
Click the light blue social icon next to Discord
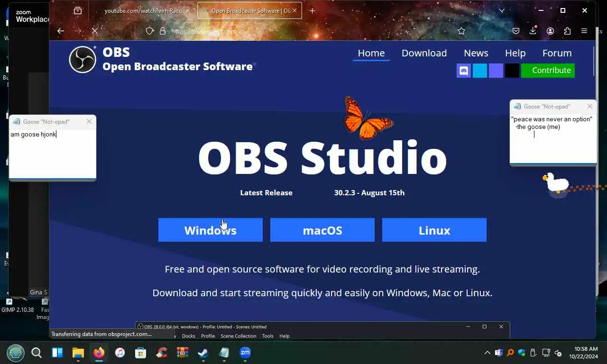pyautogui.click(x=480, y=71)
